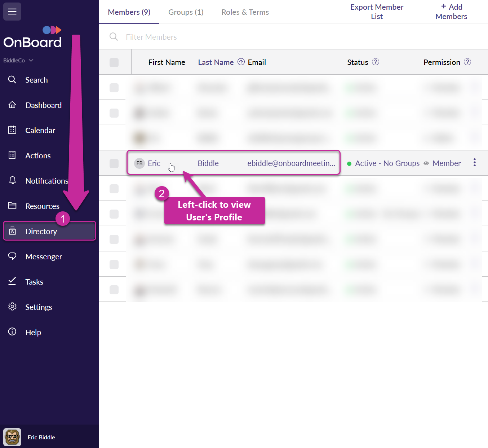
Task: Open Search from the sidebar
Action: 36,80
